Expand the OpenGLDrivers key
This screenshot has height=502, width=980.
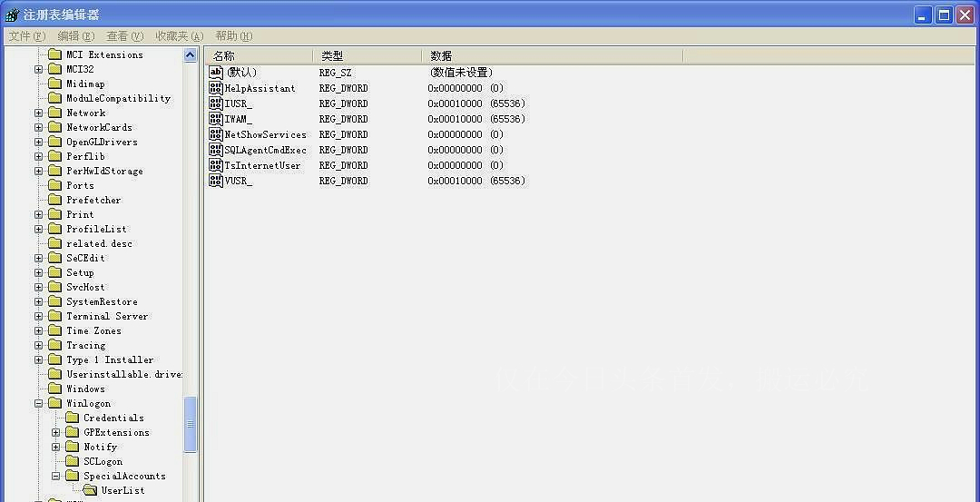pos(39,142)
